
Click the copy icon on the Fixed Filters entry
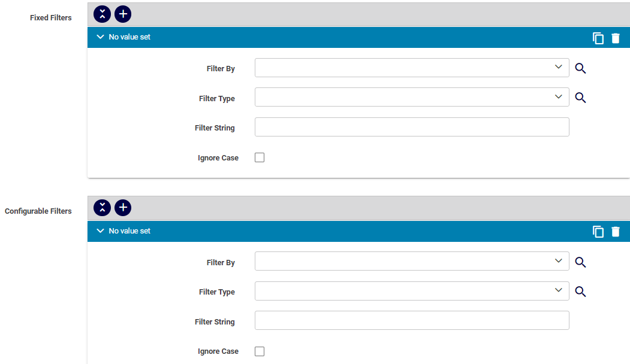point(598,37)
